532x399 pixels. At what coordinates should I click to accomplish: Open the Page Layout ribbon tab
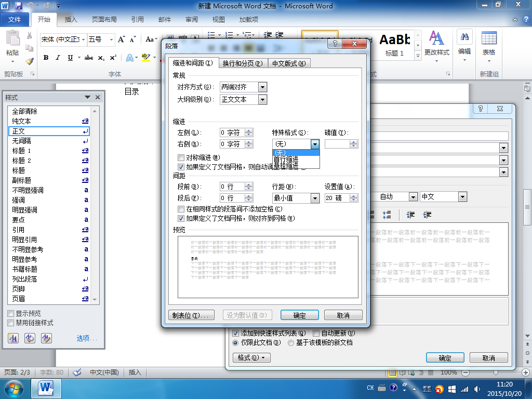[104, 20]
